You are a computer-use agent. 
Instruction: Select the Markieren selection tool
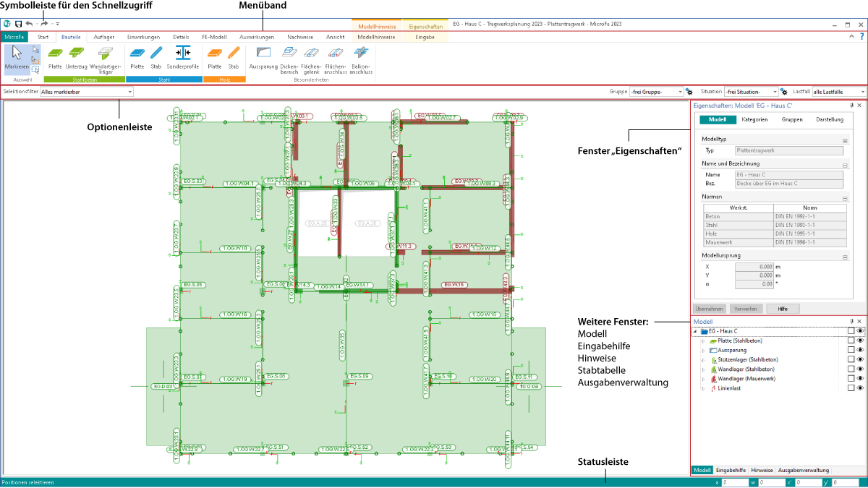pyautogui.click(x=16, y=57)
